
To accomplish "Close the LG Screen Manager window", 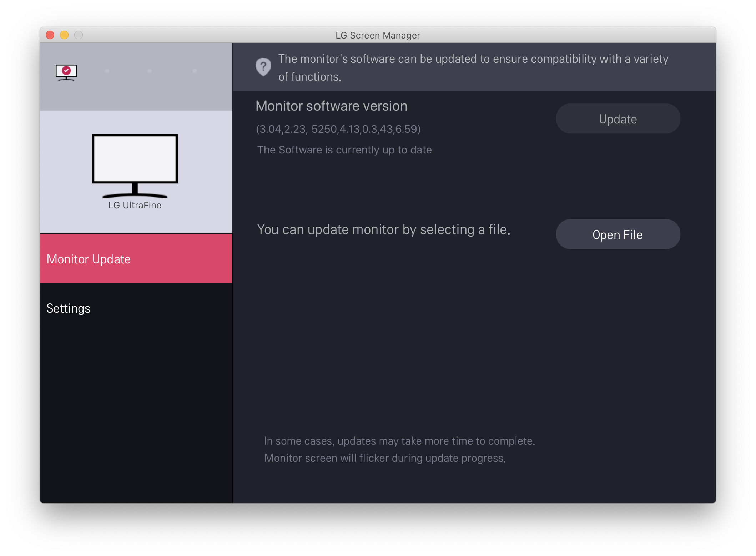I will pos(50,35).
